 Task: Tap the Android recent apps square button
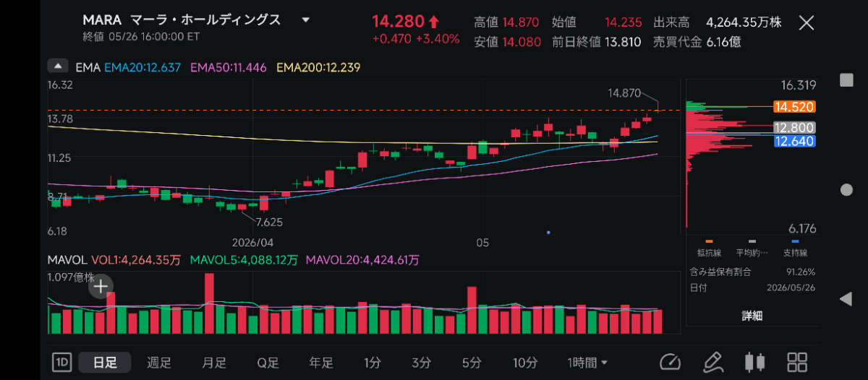[x=846, y=79]
